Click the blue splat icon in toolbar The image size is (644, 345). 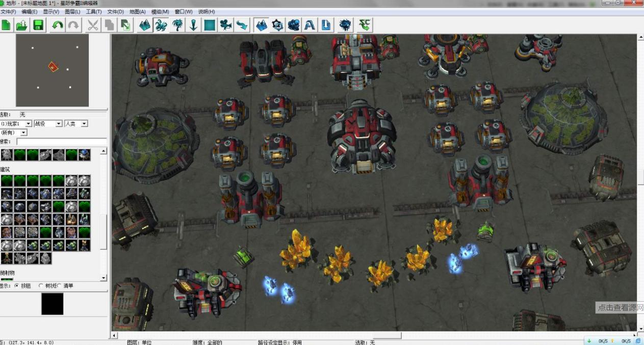click(x=345, y=24)
